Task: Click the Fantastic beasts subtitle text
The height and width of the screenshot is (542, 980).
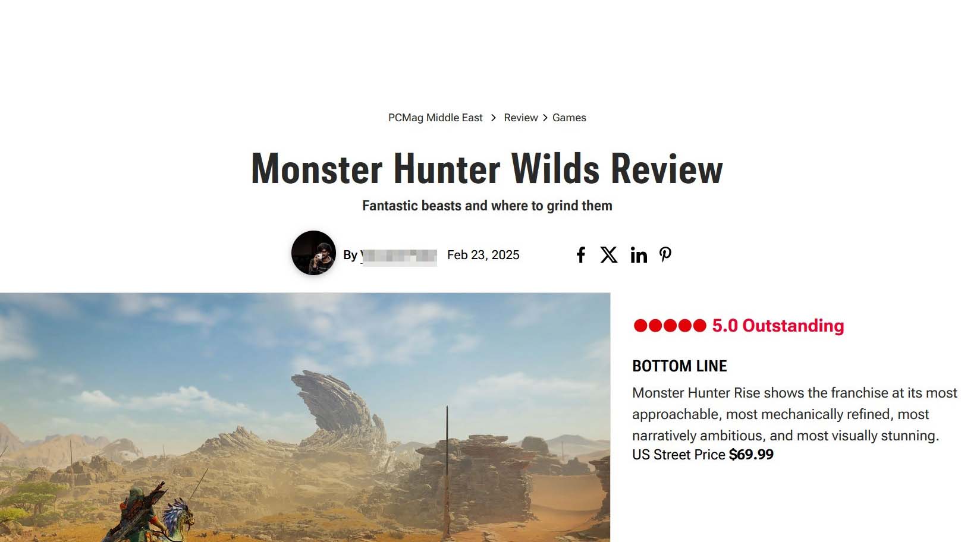Action: coord(487,206)
